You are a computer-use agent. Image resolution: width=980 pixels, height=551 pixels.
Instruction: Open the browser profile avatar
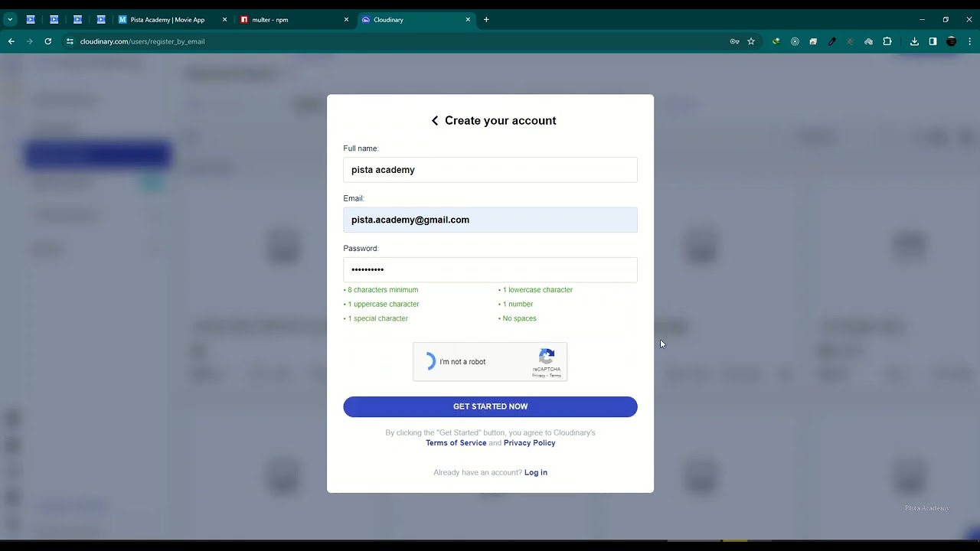[952, 41]
